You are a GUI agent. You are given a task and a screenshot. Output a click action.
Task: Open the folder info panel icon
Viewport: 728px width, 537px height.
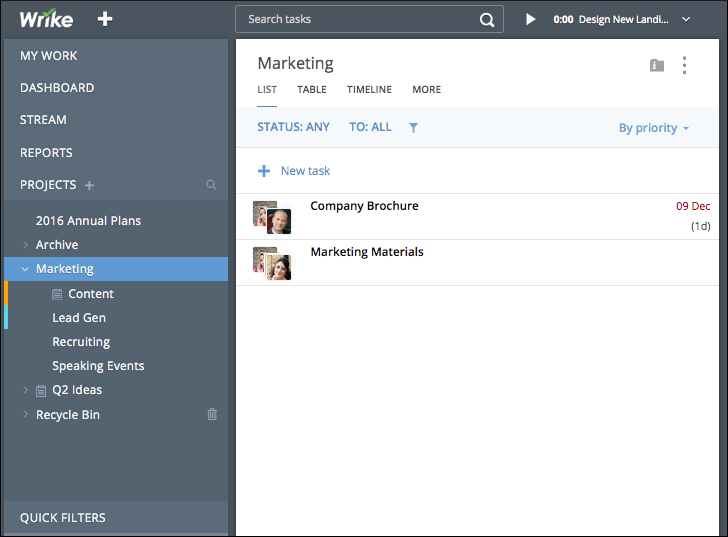click(656, 65)
